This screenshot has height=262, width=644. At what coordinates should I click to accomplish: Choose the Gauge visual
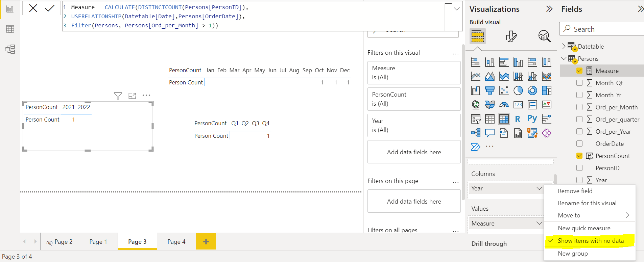[x=504, y=105]
